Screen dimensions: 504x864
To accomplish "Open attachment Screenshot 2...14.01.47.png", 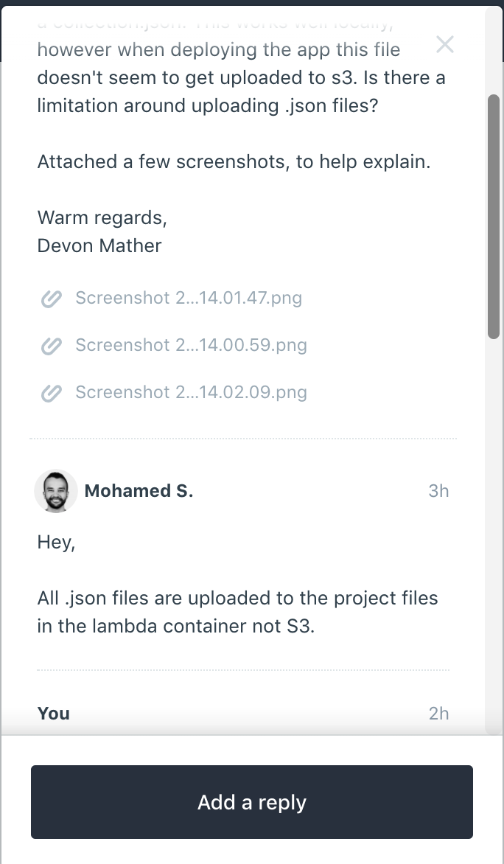I will pos(189,298).
